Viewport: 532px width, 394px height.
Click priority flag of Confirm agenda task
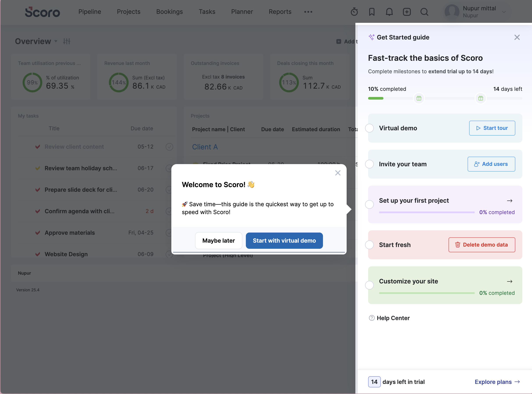click(38, 211)
